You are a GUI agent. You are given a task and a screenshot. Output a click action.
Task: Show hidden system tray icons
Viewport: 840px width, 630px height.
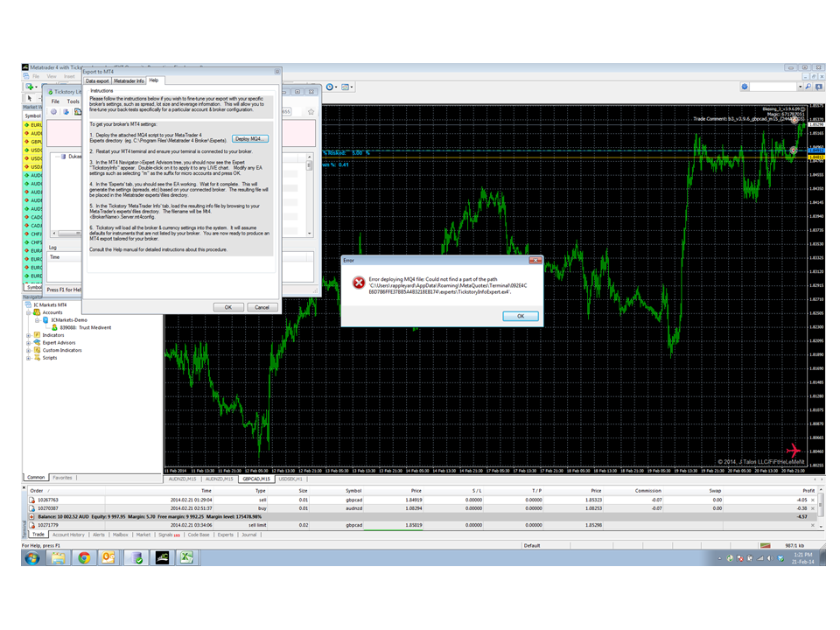(719, 558)
